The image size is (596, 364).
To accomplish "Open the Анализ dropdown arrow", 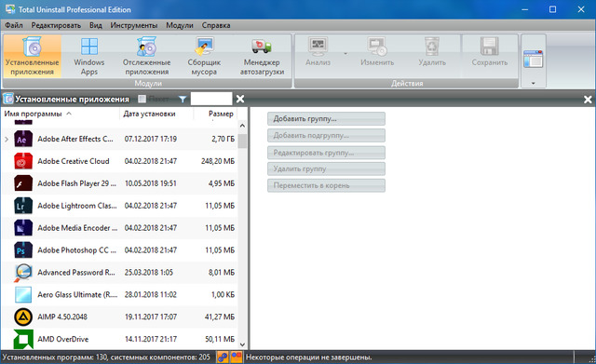I will pyautogui.click(x=345, y=54).
